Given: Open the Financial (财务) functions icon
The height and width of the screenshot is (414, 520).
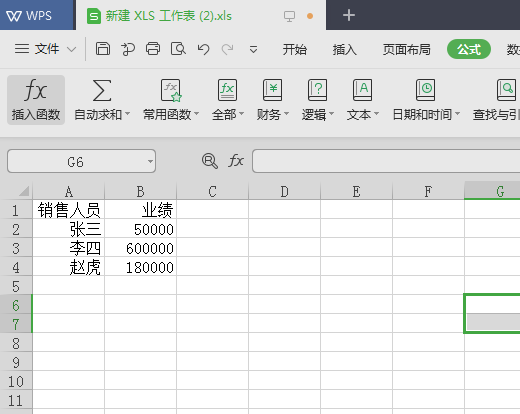Looking at the screenshot, I should coord(272,90).
